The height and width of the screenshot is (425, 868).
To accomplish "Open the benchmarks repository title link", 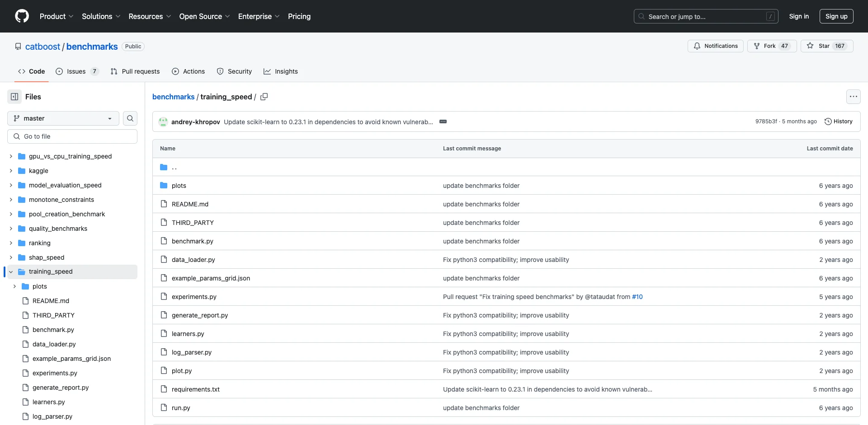I will [x=92, y=47].
